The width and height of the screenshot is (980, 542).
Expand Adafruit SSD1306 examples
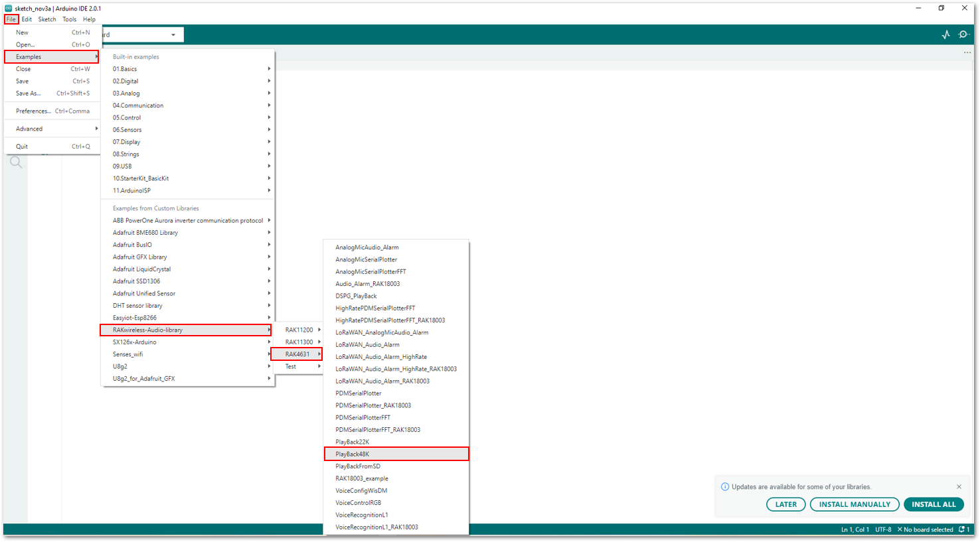(x=188, y=281)
